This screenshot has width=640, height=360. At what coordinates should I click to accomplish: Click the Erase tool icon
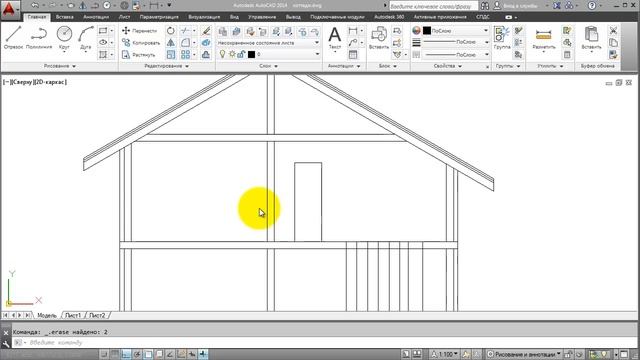[x=206, y=31]
